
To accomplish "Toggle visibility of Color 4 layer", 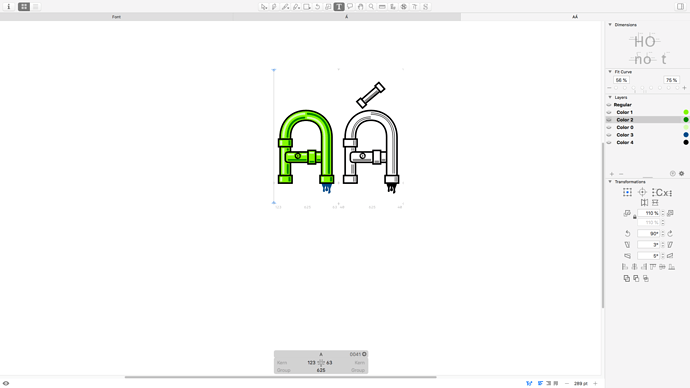I will click(609, 143).
